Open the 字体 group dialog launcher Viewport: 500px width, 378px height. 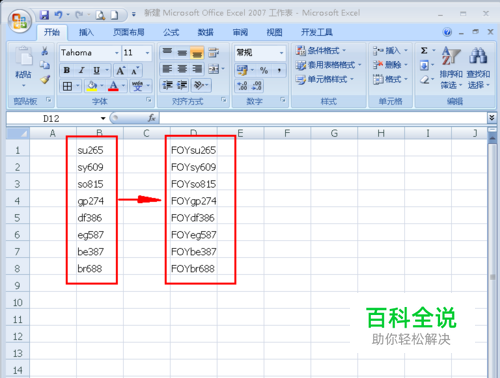point(149,100)
